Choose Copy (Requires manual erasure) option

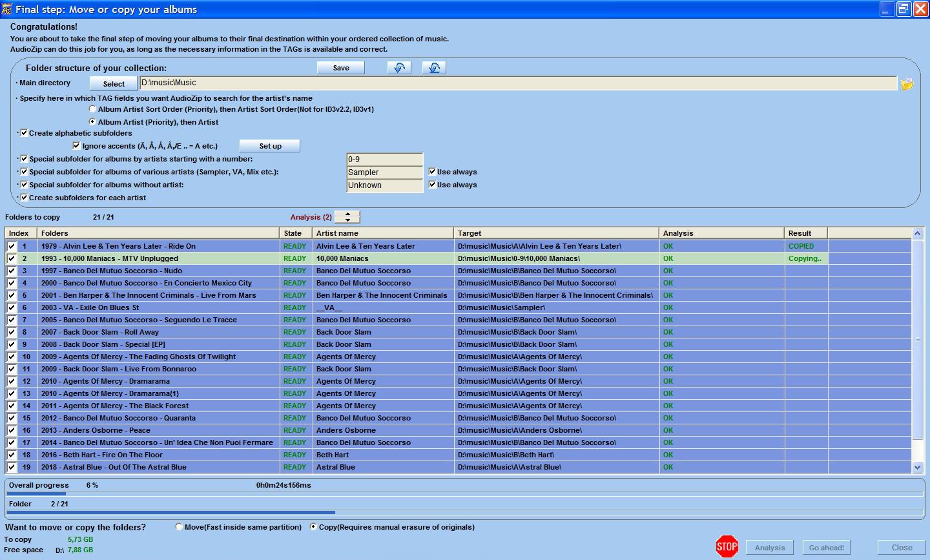[313, 527]
